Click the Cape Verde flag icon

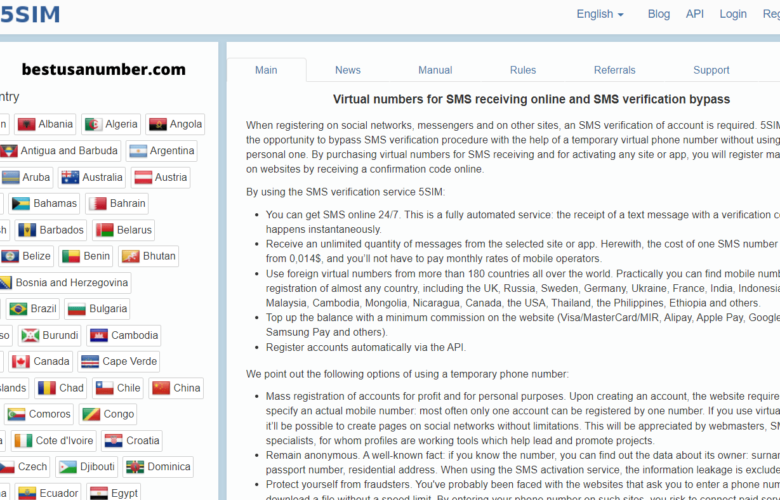point(90,362)
